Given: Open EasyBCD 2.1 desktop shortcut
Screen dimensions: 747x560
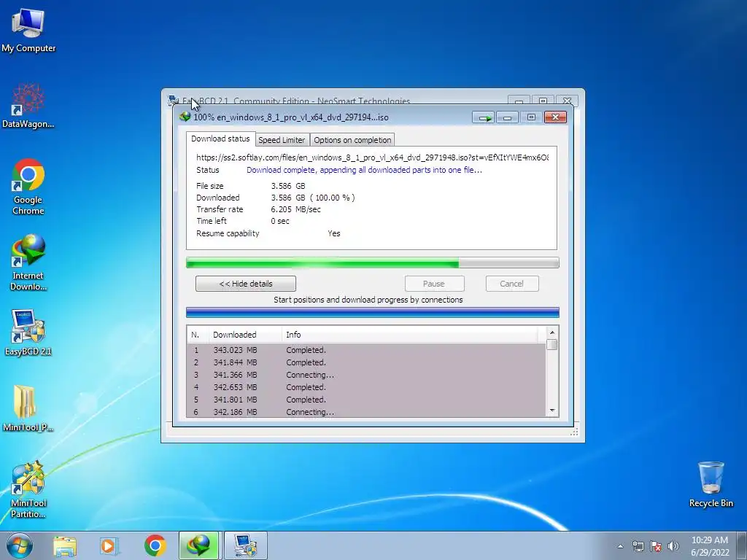Looking at the screenshot, I should (28, 332).
